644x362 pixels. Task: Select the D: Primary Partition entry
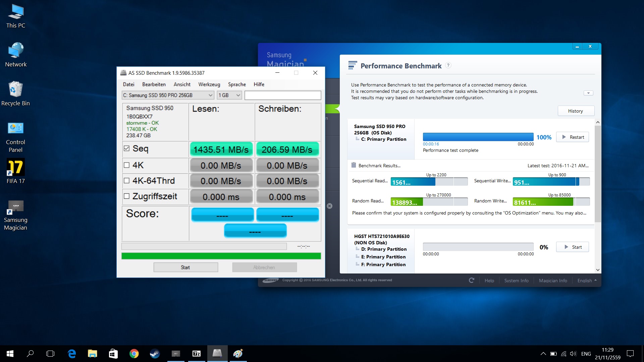point(384,249)
